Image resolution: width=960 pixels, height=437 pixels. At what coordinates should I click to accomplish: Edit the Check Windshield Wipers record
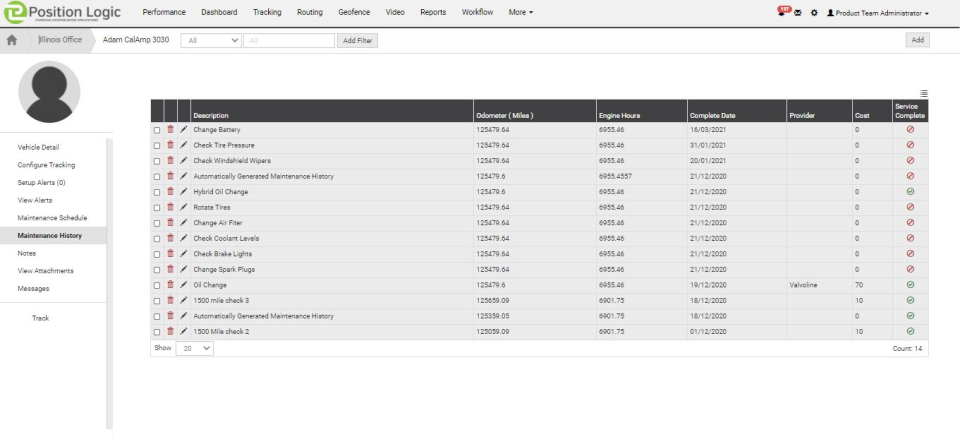[x=184, y=160]
